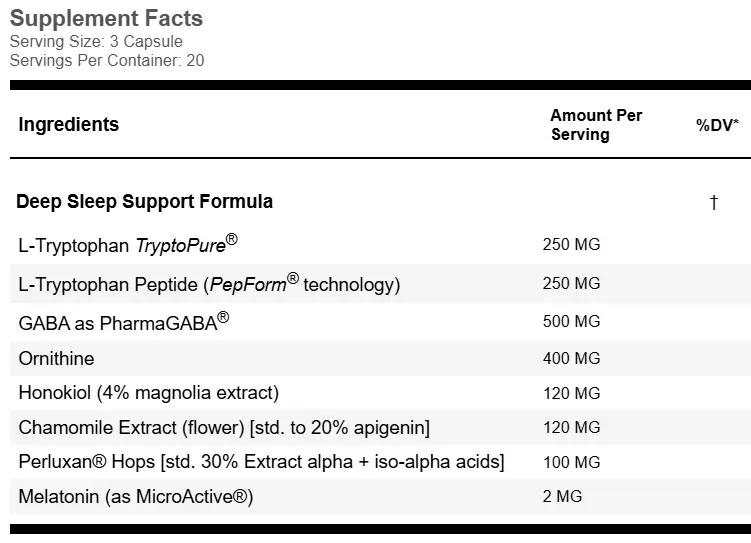Click the Supplement Facts heading

[105, 18]
